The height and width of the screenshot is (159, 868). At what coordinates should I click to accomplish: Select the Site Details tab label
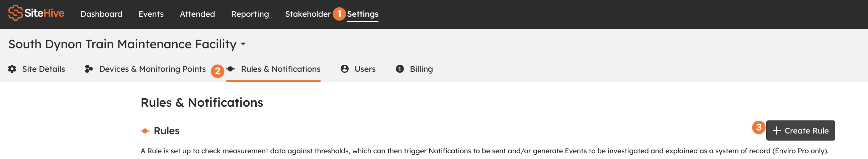44,69
